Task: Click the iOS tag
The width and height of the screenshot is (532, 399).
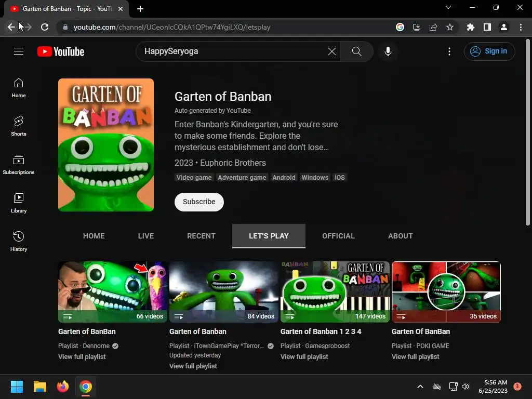Action: 339,178
